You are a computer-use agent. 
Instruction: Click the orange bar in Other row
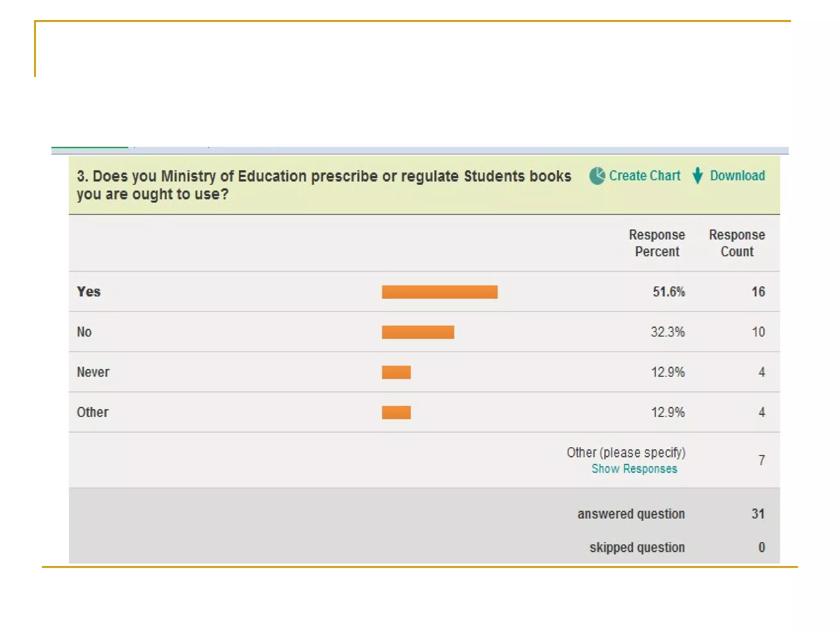[396, 413]
